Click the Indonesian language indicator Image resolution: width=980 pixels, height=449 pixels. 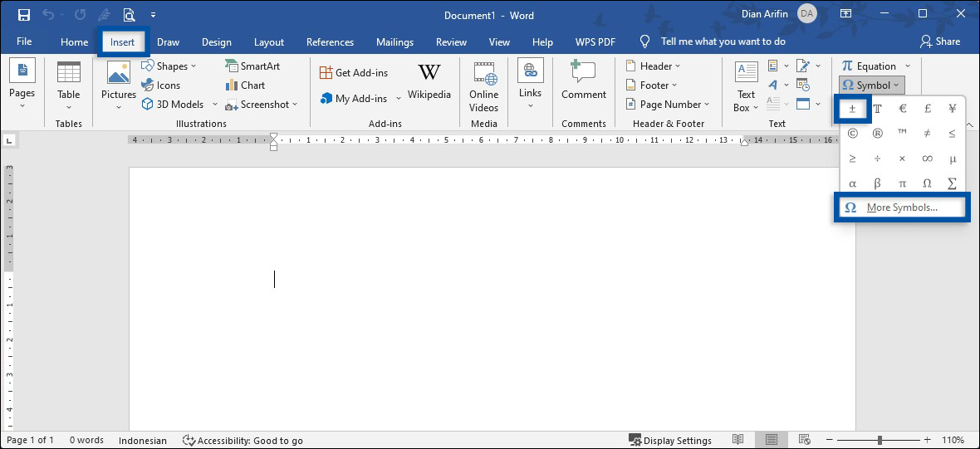[x=143, y=440]
